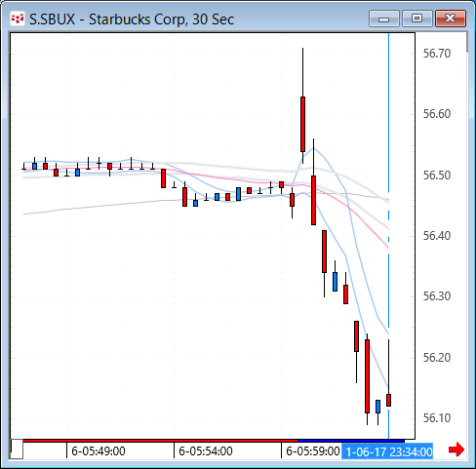Image resolution: width=476 pixels, height=469 pixels.
Task: Click the white box at the time axis start
Action: click(x=17, y=449)
